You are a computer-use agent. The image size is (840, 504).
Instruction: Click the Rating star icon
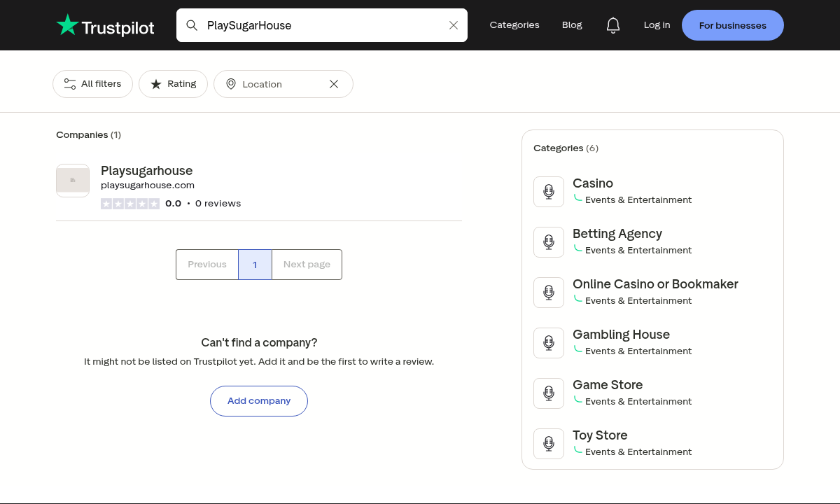click(156, 84)
